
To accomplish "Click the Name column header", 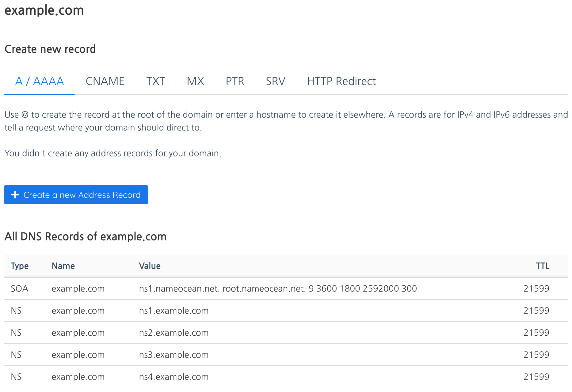I will (x=63, y=266).
